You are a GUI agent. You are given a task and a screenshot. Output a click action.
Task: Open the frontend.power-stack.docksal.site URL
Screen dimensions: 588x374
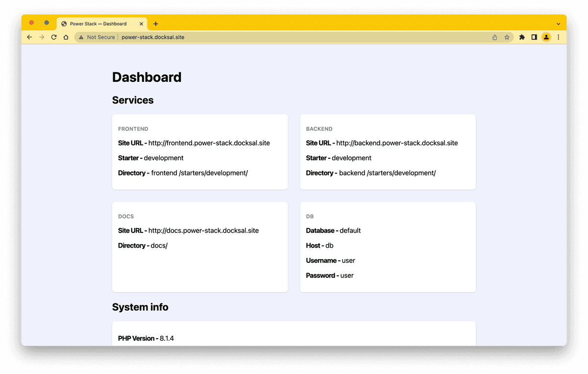point(209,143)
